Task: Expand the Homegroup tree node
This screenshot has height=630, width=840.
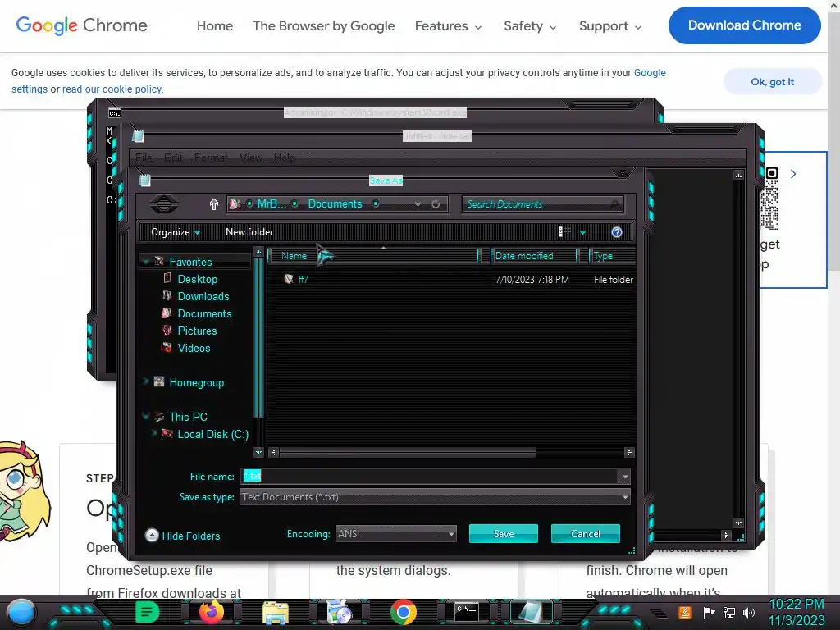Action: [146, 381]
